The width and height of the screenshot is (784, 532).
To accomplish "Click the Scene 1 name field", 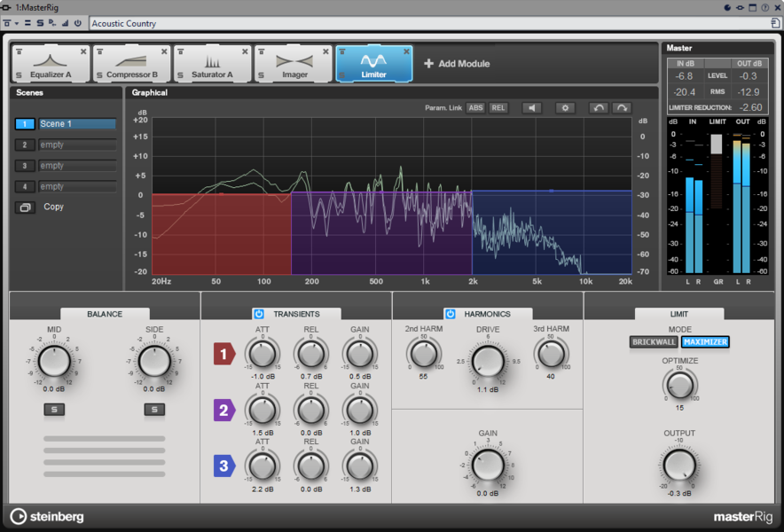I will tap(77, 124).
